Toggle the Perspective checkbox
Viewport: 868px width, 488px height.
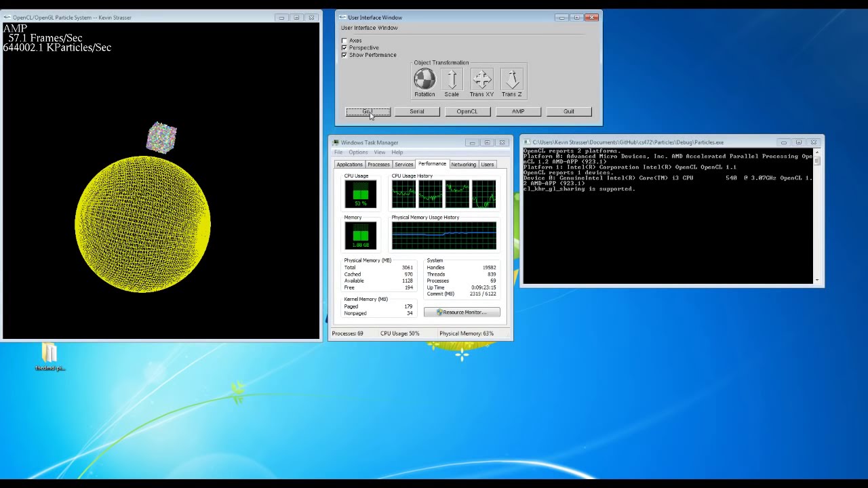[x=344, y=48]
